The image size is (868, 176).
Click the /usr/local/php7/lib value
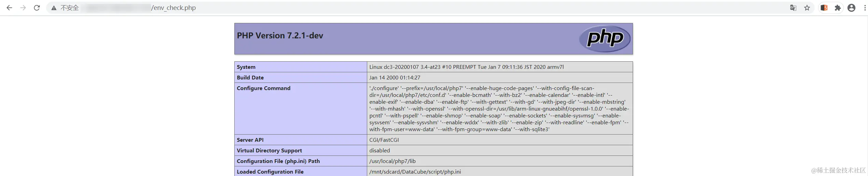[392, 161]
